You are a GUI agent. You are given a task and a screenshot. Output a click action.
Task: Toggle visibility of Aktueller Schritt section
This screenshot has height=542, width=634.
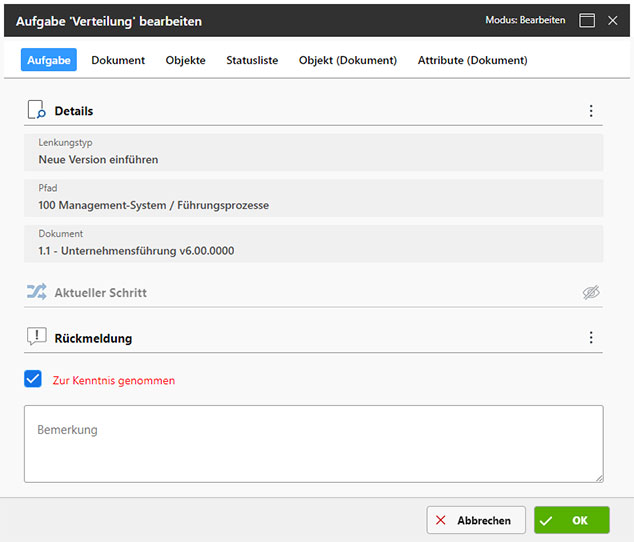(591, 293)
